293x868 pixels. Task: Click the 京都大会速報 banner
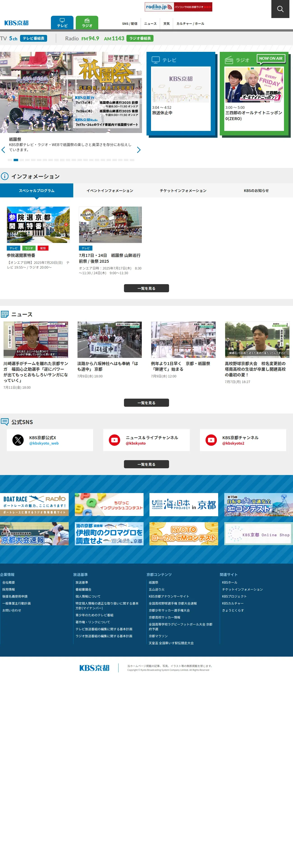(34, 534)
